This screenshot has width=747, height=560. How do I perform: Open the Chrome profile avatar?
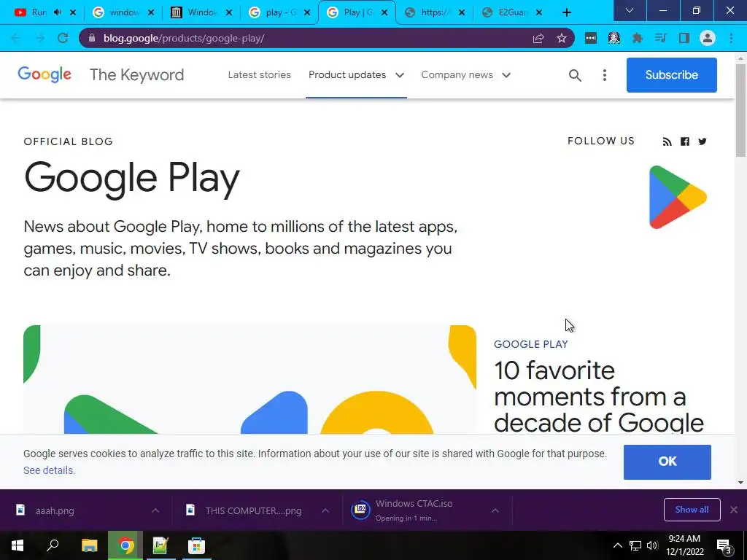pos(708,38)
